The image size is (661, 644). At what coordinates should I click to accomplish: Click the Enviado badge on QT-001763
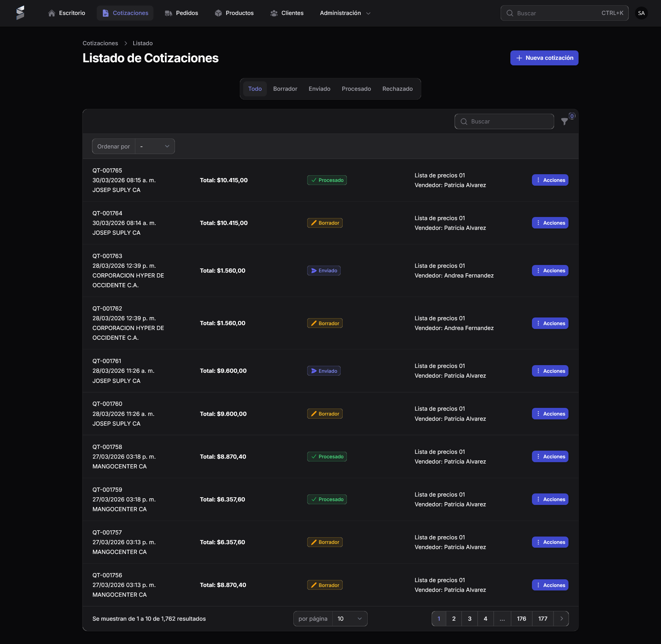coord(324,270)
